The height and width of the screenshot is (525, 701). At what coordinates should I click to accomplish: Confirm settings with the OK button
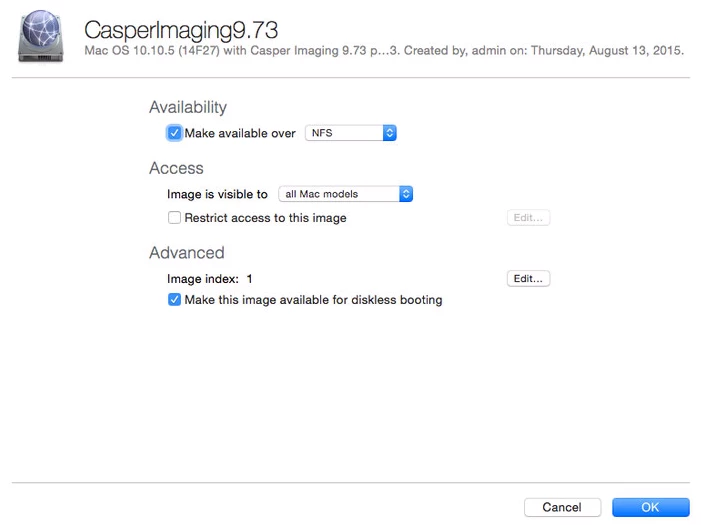pos(650,507)
